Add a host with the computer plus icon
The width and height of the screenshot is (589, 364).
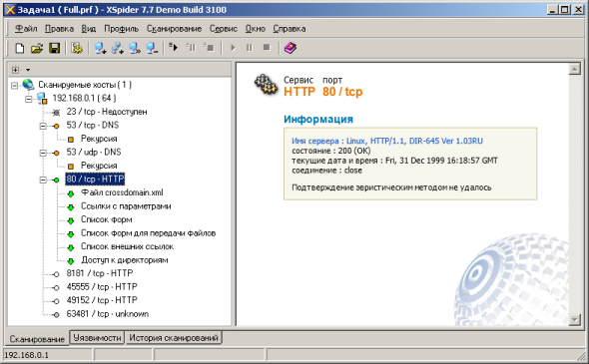(x=100, y=48)
